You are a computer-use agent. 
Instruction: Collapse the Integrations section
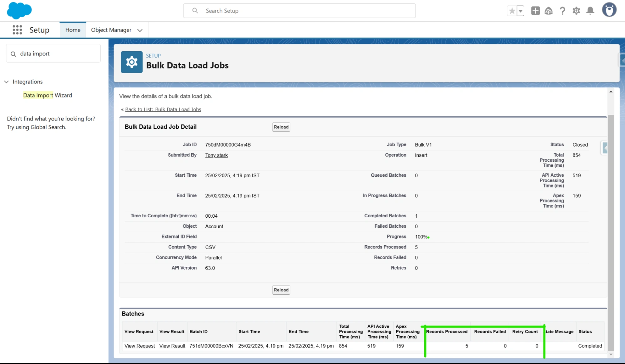(6, 82)
